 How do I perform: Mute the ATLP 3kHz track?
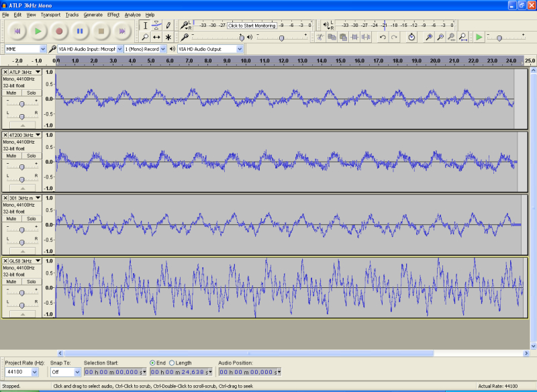(x=11, y=93)
